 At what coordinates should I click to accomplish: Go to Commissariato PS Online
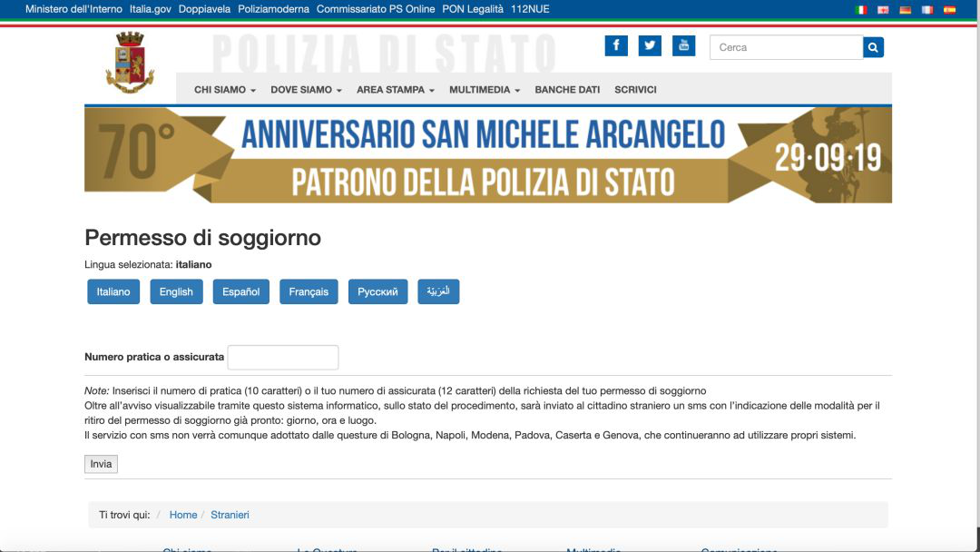click(376, 9)
